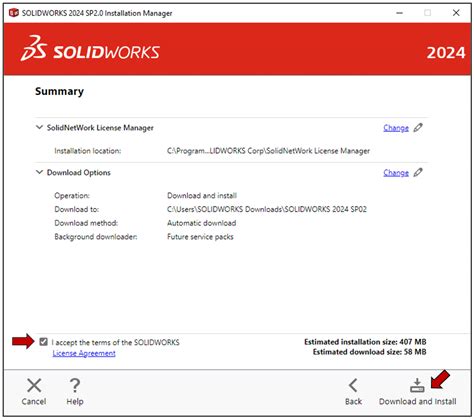Image resolution: width=474 pixels, height=420 pixels.
Task: Toggle the accept license terms checkbox
Action: click(43, 342)
